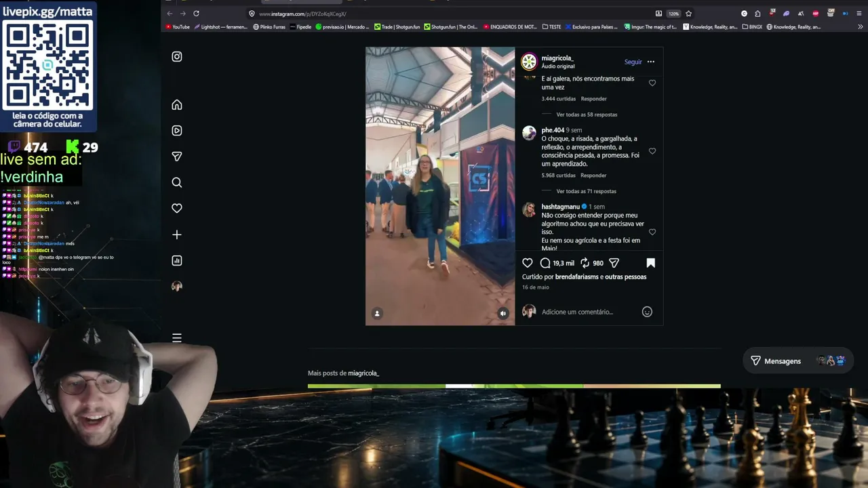The image size is (868, 488).
Task: Open the Imgur bookmark
Action: (x=650, y=27)
